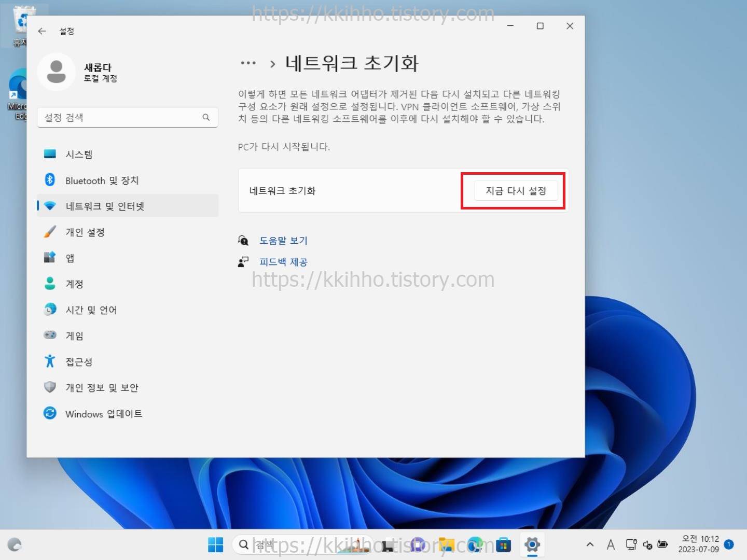Open the notification badge in the tray
The width and height of the screenshot is (747, 560).
[x=729, y=544]
